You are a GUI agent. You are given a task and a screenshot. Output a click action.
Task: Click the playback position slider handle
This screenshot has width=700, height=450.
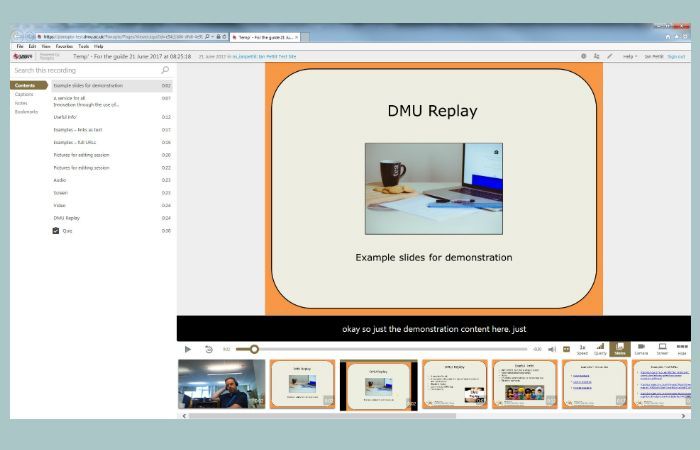tap(254, 349)
